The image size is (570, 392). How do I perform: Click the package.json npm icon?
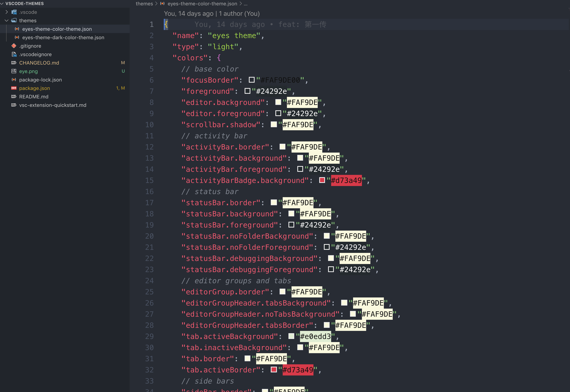pyautogui.click(x=14, y=88)
